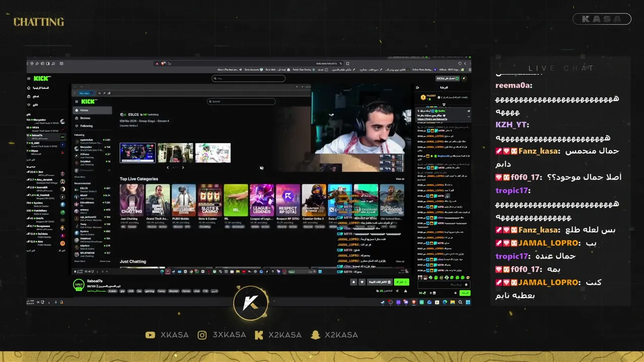Open the PUBG Mobile category card
The image size is (644, 362).
pos(184,200)
